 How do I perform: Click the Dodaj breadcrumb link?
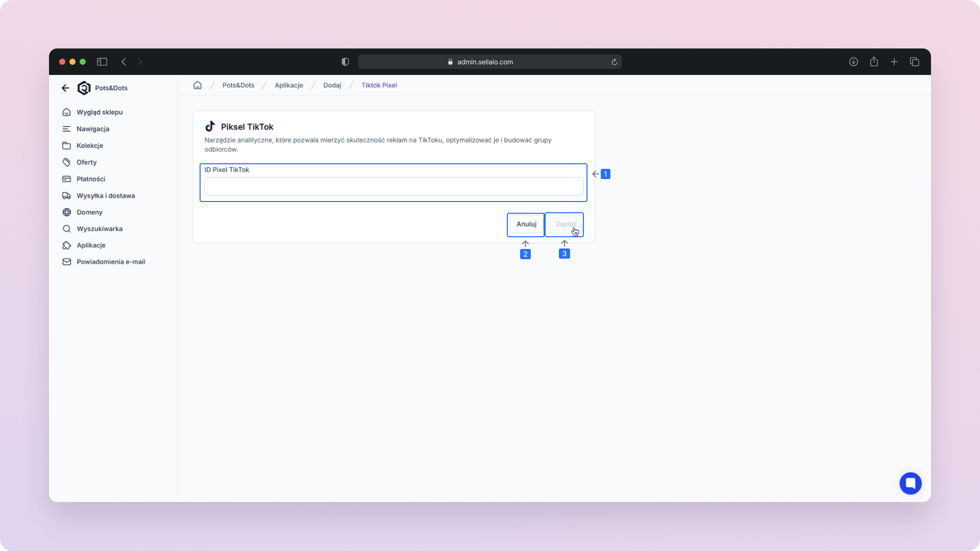(x=332, y=85)
